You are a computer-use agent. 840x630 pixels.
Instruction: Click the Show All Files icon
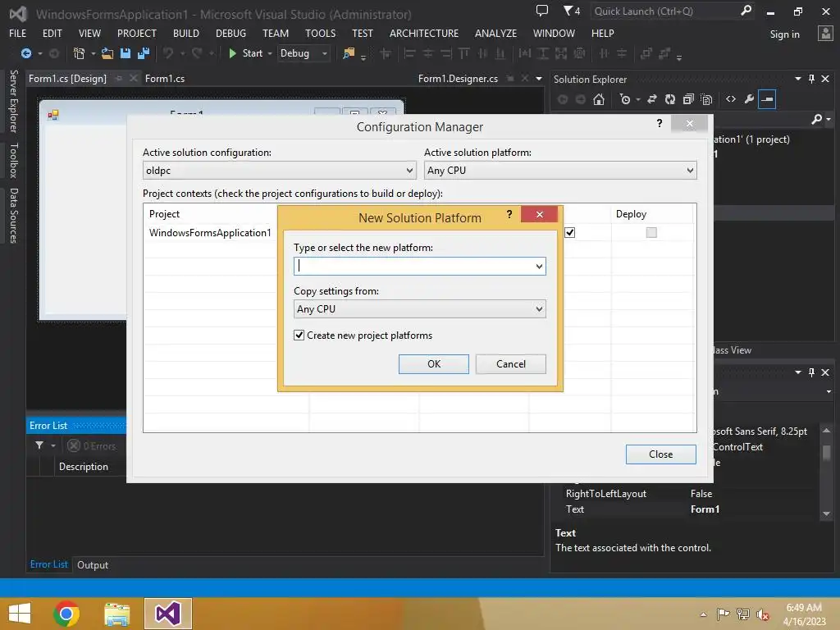pos(706,99)
